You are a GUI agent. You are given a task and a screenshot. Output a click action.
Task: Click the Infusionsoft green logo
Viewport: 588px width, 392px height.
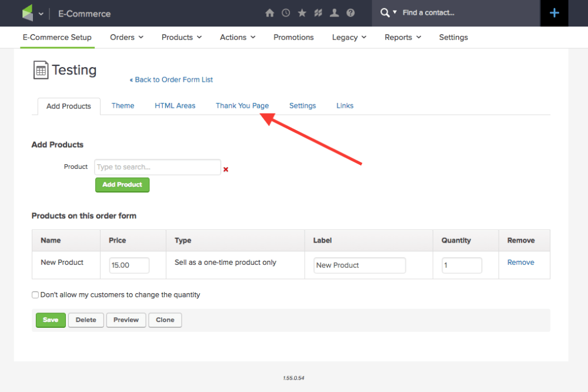pos(28,13)
